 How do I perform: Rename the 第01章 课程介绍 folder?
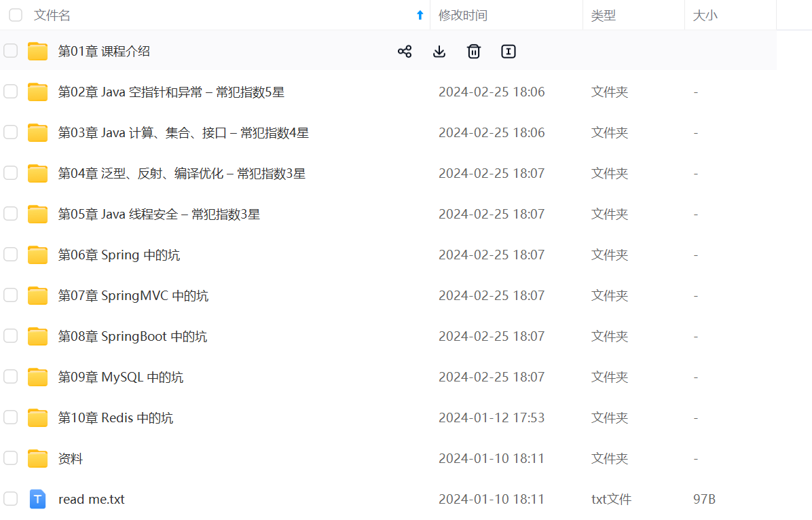coord(509,52)
